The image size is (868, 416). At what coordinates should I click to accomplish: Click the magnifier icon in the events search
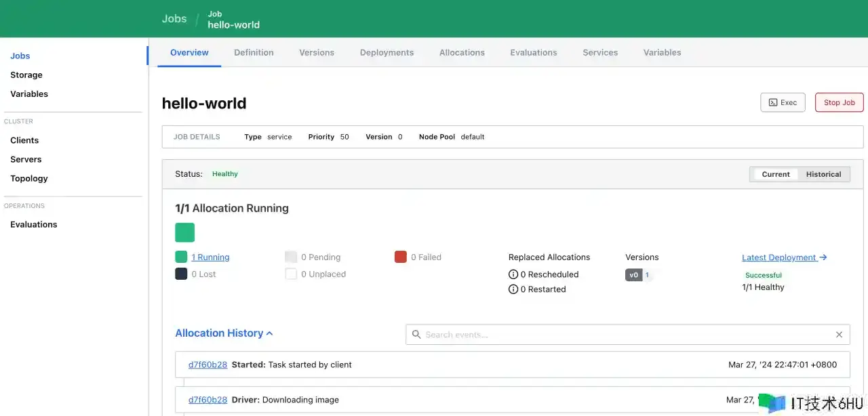[x=416, y=335]
